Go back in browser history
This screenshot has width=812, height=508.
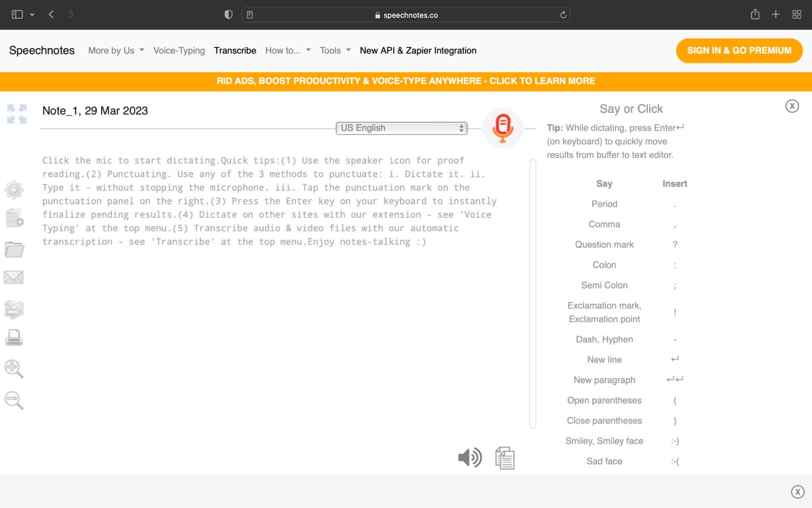tap(51, 15)
